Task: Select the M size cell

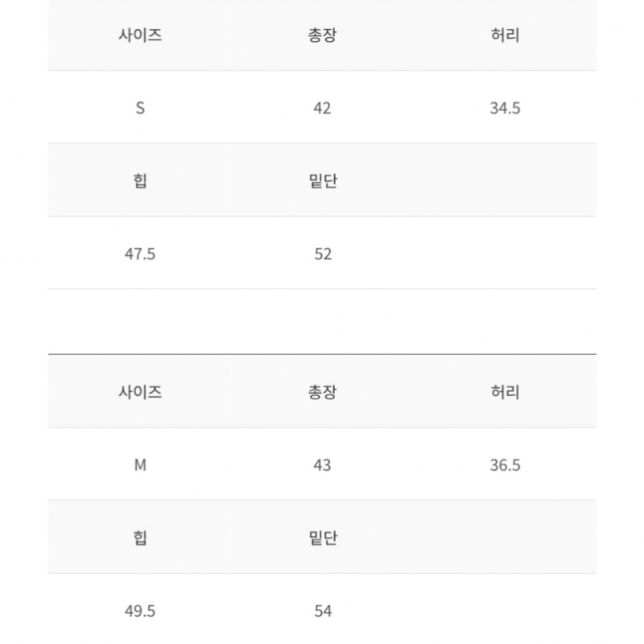Action: coord(140,465)
